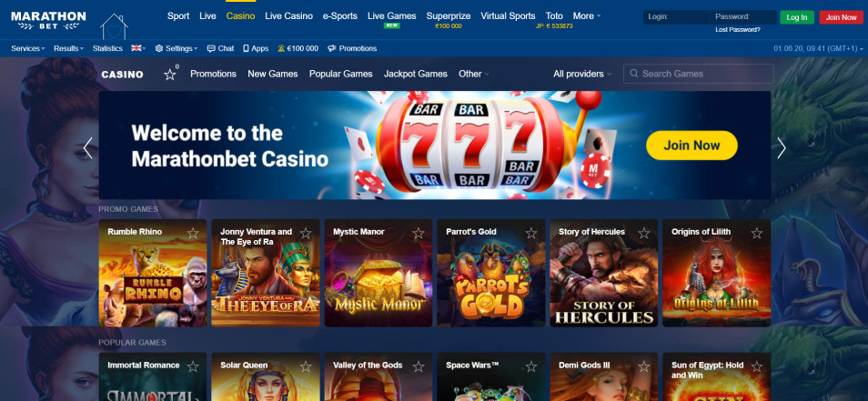
Task: Open the Chat speech bubble link
Action: pos(220,49)
